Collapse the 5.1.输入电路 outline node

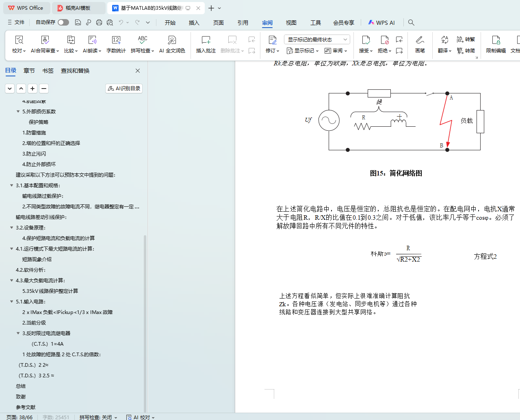[11, 301]
